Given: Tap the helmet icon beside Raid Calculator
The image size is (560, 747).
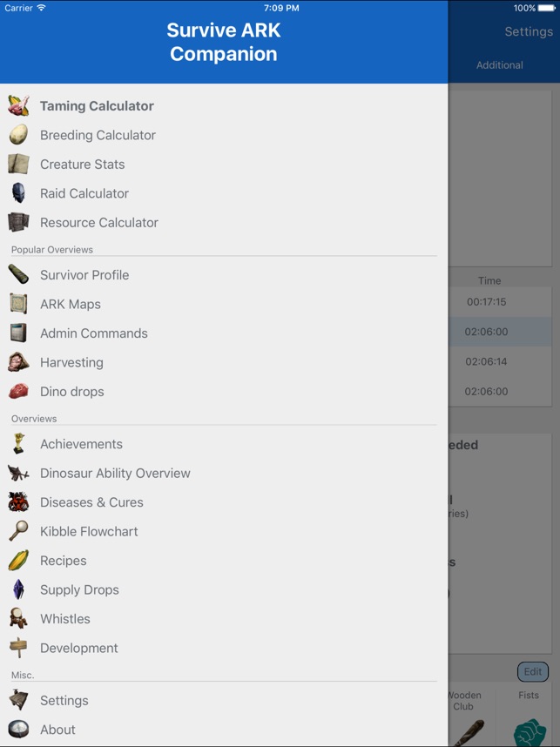Looking at the screenshot, I should tap(18, 193).
